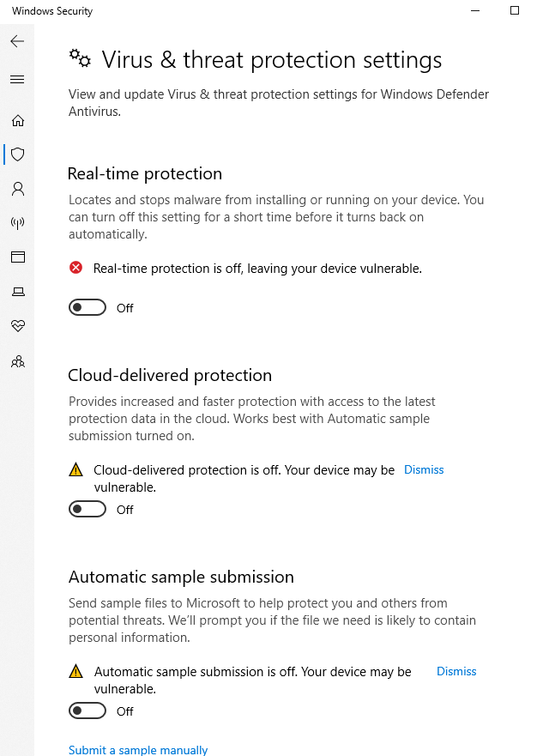The image size is (537, 756).
Task: Open Device security laptop icon
Action: point(18,291)
